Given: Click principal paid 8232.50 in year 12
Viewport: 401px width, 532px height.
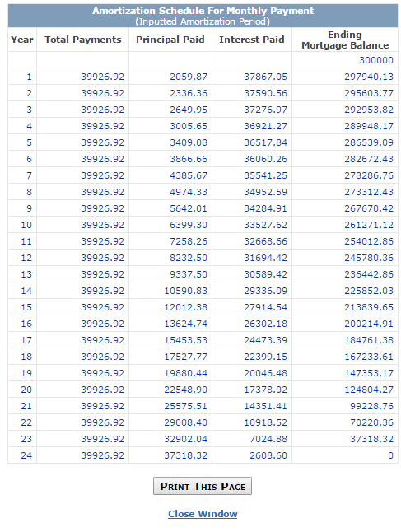Looking at the screenshot, I should click(170, 258).
